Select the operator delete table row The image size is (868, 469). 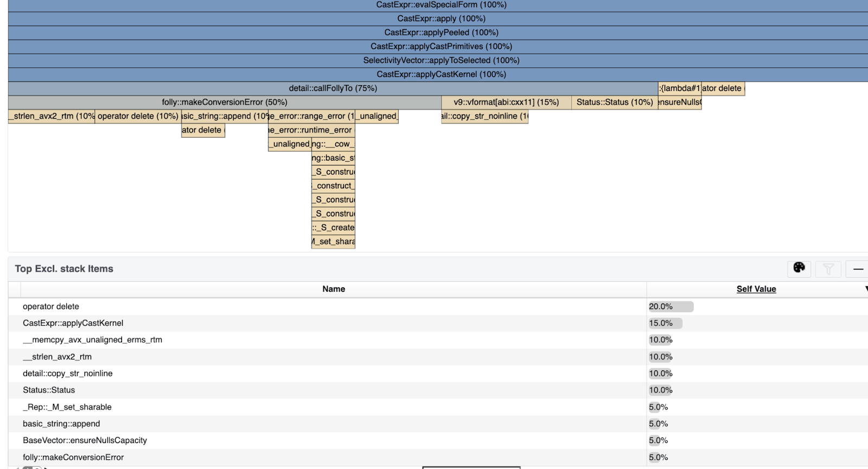[x=51, y=306]
